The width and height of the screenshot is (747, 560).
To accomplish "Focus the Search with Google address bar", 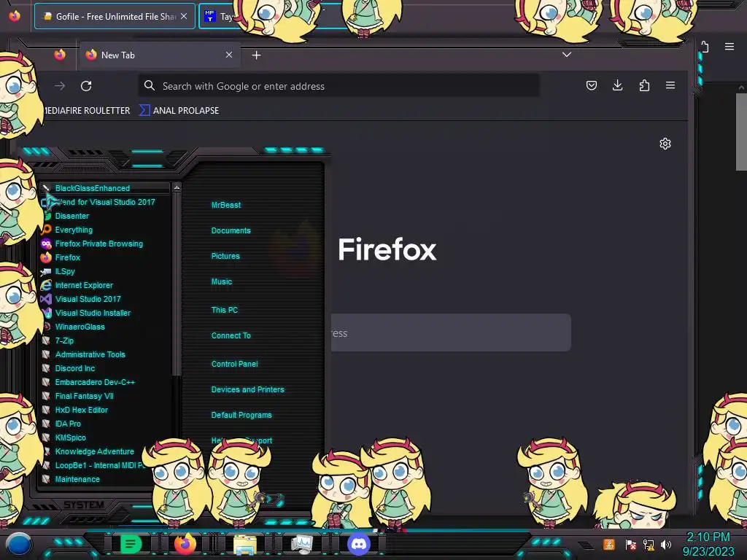I will coord(338,86).
